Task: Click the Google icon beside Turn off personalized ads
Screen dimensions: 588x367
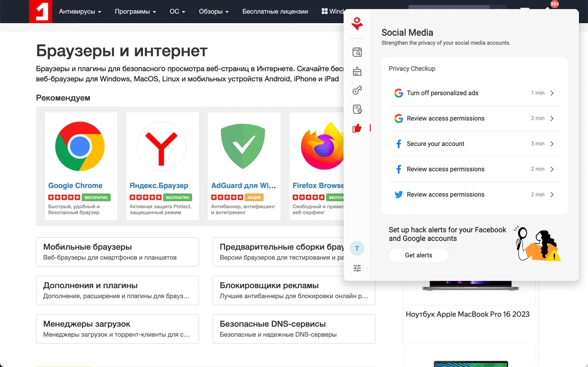Action: pos(399,93)
